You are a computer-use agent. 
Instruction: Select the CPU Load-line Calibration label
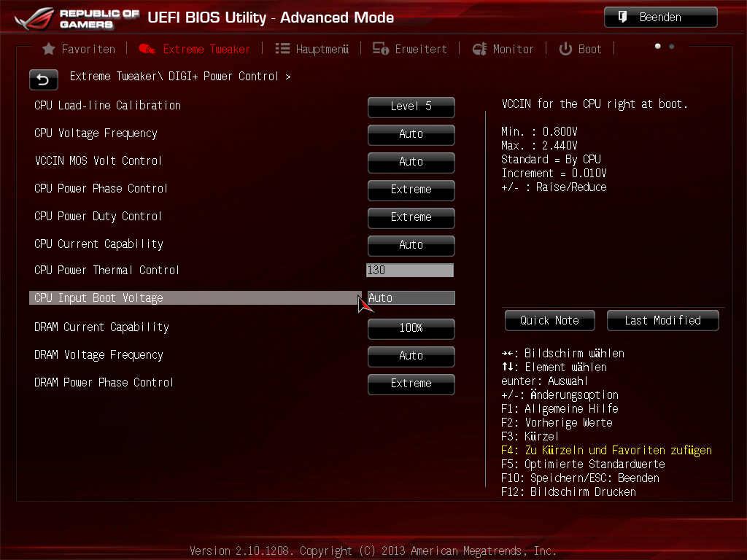coord(108,105)
